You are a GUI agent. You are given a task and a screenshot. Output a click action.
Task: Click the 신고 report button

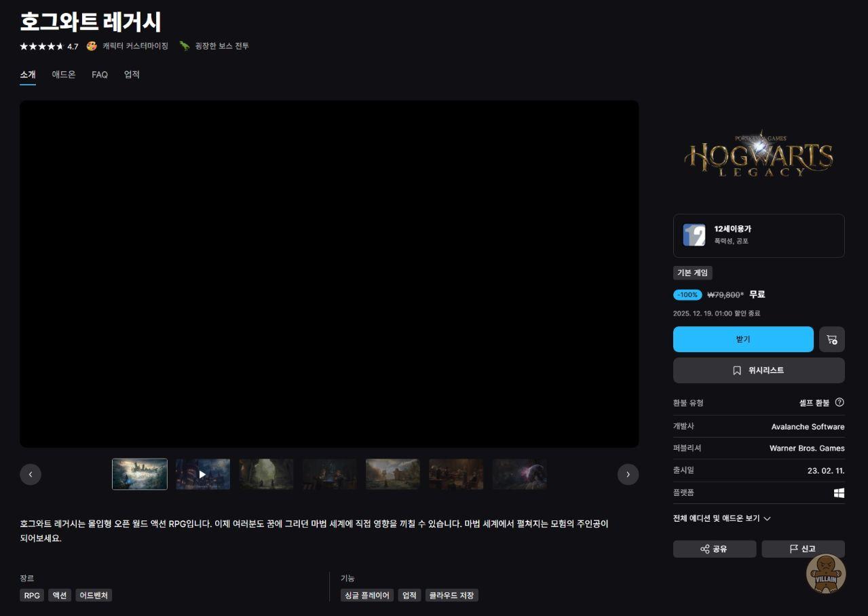pyautogui.click(x=802, y=549)
